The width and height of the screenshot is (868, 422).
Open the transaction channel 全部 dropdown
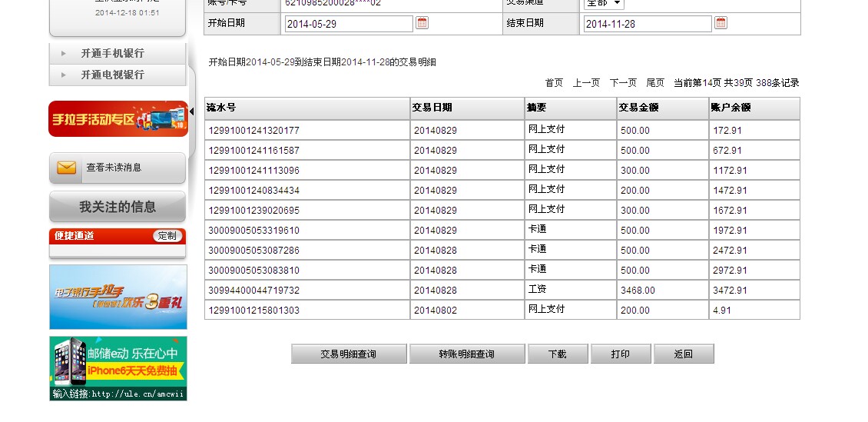(604, 4)
